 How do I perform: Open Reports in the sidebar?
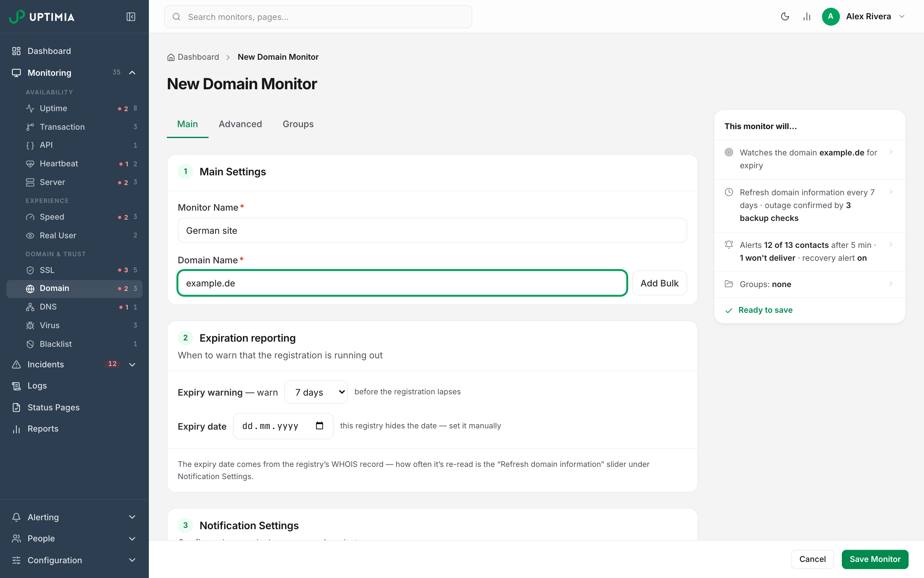(x=74, y=429)
